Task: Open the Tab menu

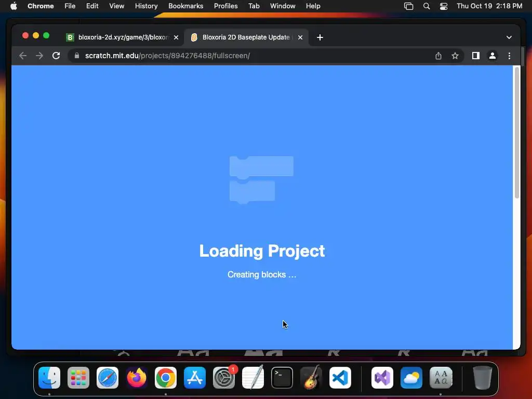Action: click(254, 6)
